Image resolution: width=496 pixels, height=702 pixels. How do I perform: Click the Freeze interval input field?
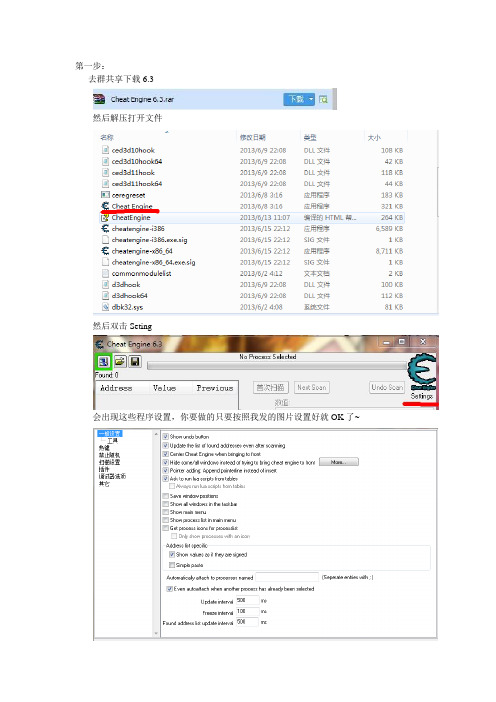pos(247,611)
